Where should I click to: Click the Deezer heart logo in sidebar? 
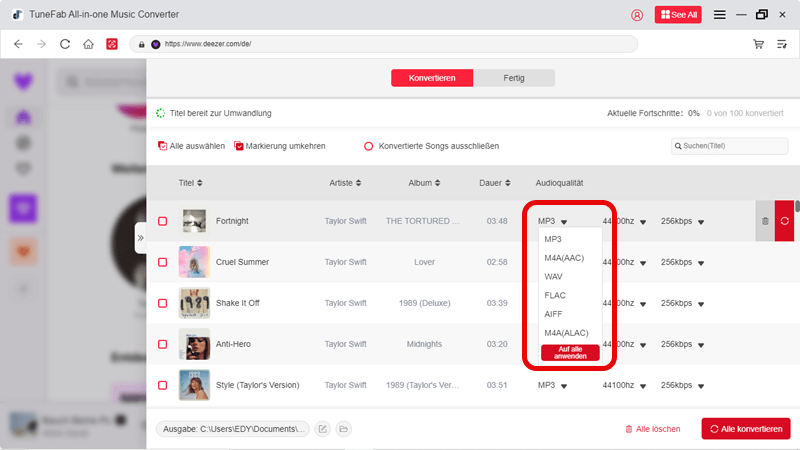[23, 82]
